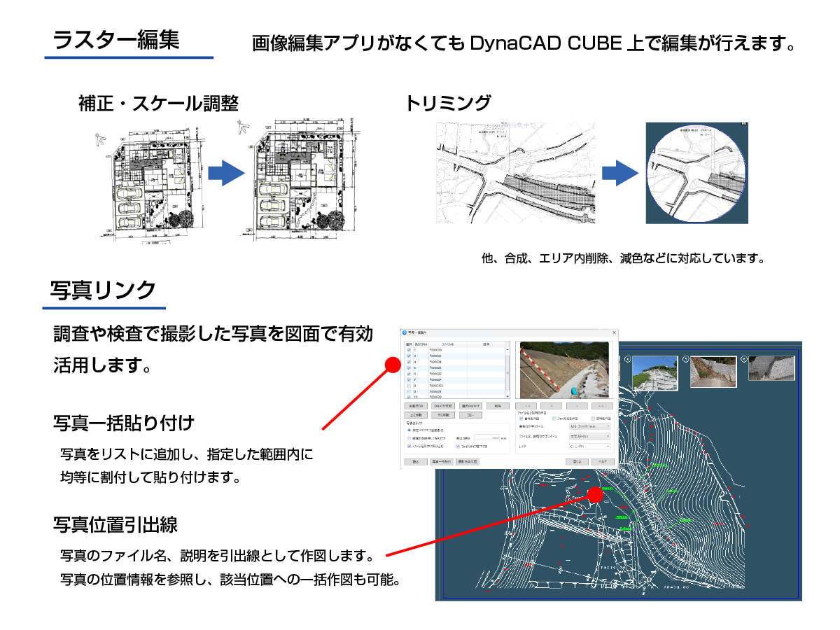Screen dimensions: 840x630
Task: Click the 写真一括貼付 dialog title icon
Action: (405, 332)
